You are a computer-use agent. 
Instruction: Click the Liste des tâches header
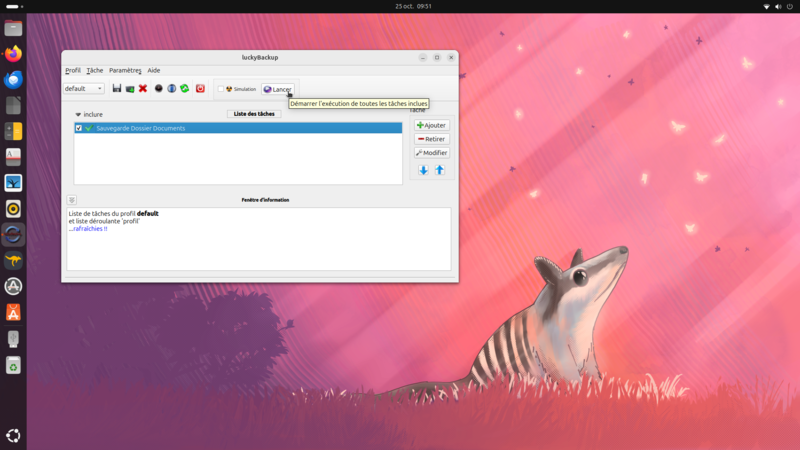pos(254,114)
